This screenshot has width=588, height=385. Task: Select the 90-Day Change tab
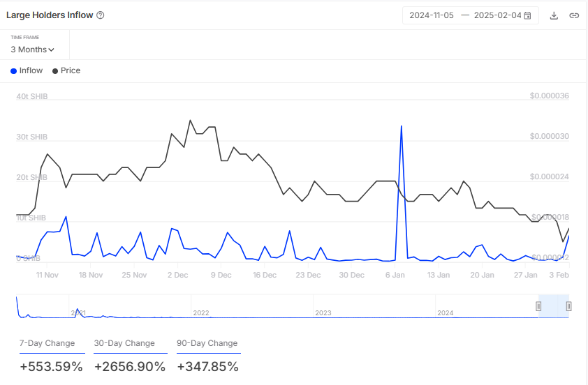click(x=207, y=343)
